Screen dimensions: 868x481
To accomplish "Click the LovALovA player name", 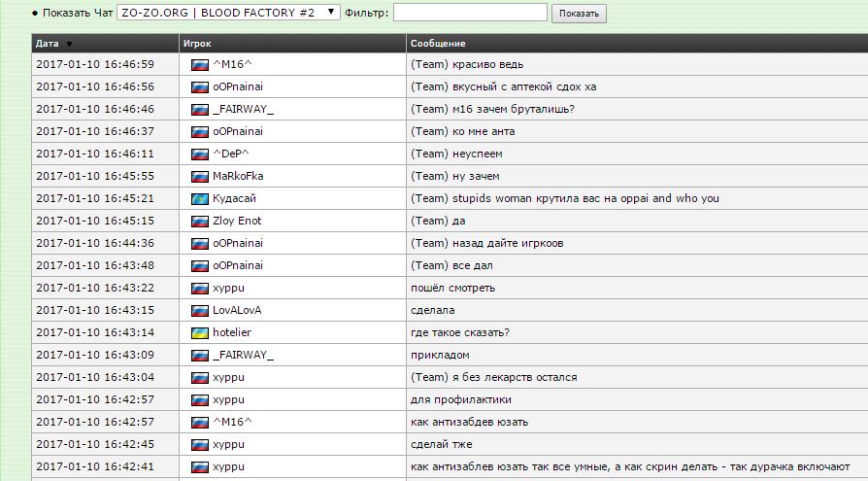I will [x=238, y=310].
